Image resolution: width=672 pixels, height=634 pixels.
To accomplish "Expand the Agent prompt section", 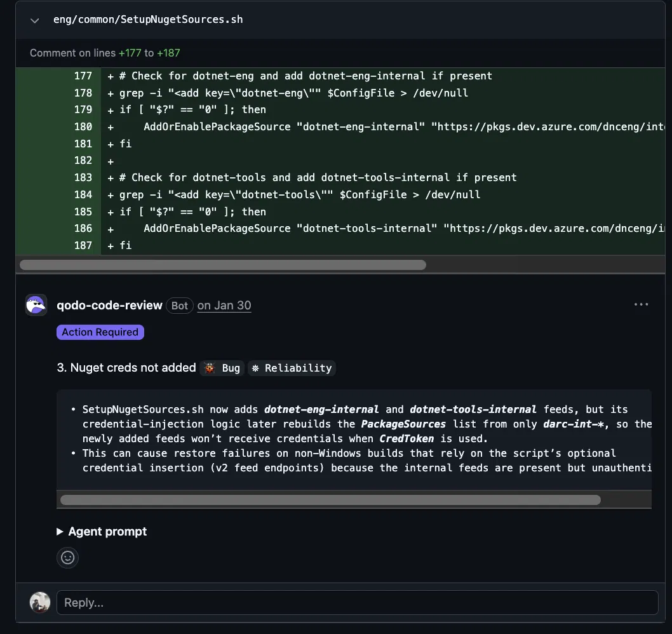I will [x=102, y=532].
